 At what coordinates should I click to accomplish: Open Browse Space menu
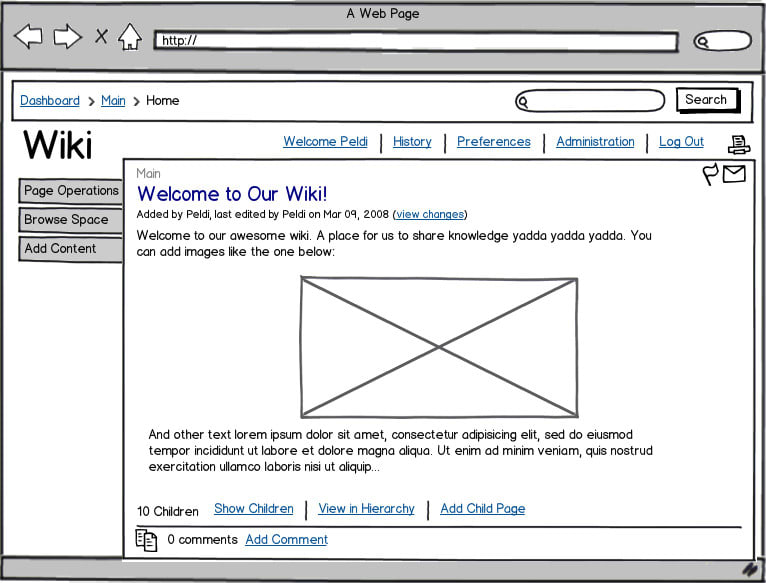click(x=71, y=219)
